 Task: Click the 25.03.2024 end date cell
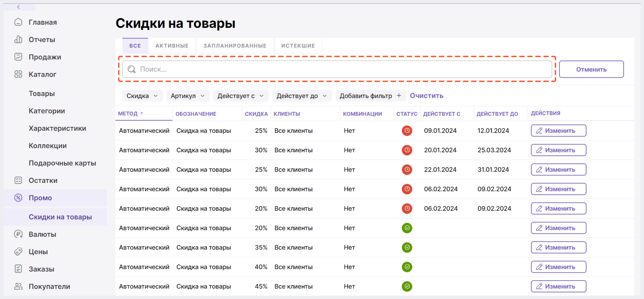(x=494, y=150)
